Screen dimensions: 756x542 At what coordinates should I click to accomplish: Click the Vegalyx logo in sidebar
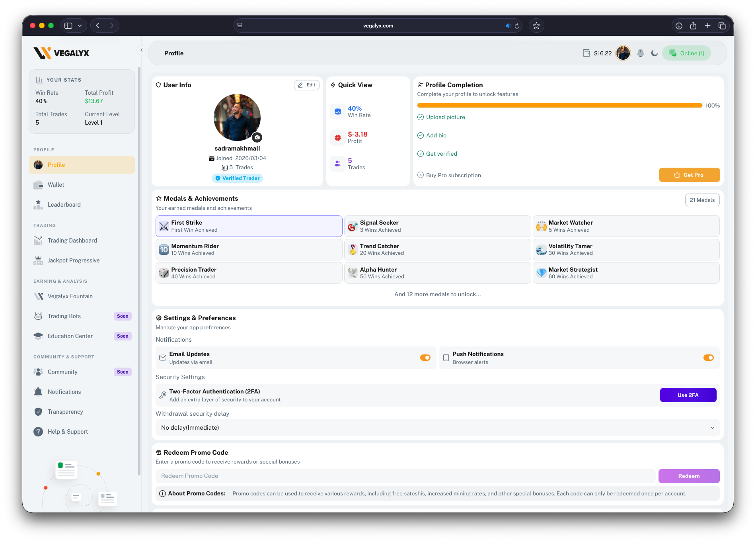tap(61, 53)
